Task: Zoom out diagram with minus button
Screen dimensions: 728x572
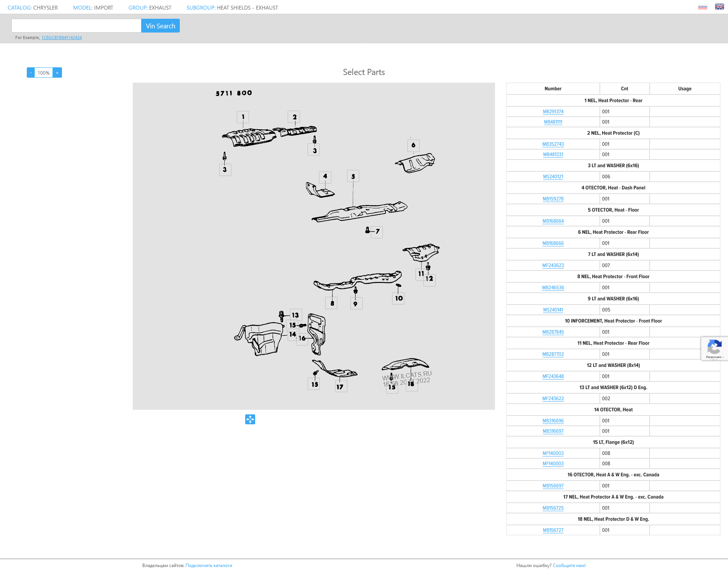Action: 31,73
